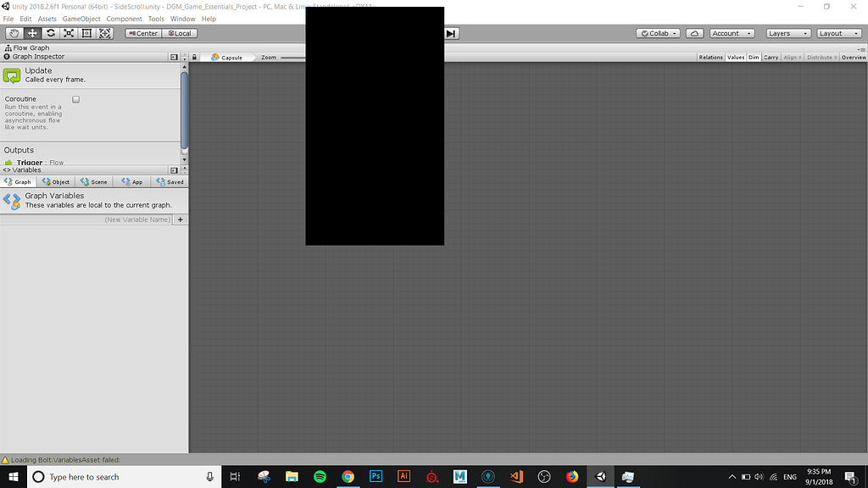This screenshot has height=488, width=868.
Task: Open Scene variables in the Variables panel
Action: click(93, 181)
